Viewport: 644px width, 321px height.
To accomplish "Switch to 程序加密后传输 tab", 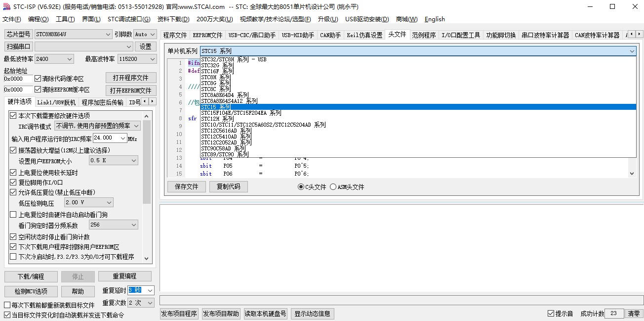I will (103, 102).
